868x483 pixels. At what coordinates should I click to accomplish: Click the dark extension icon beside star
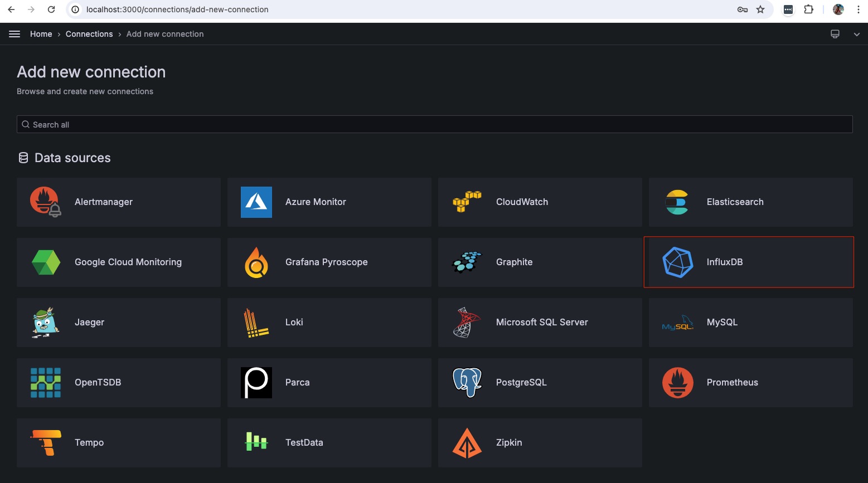788,9
